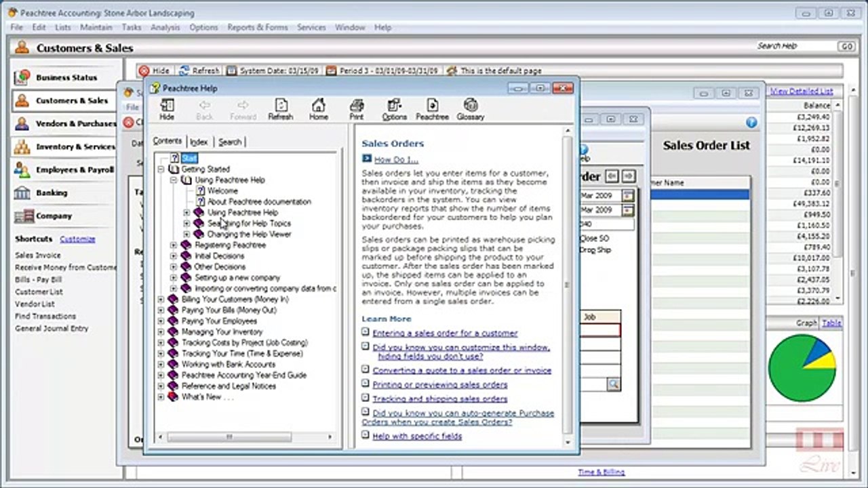This screenshot has width=868, height=488.
Task: Expand the Managing Your Inventory node
Action: click(x=161, y=331)
